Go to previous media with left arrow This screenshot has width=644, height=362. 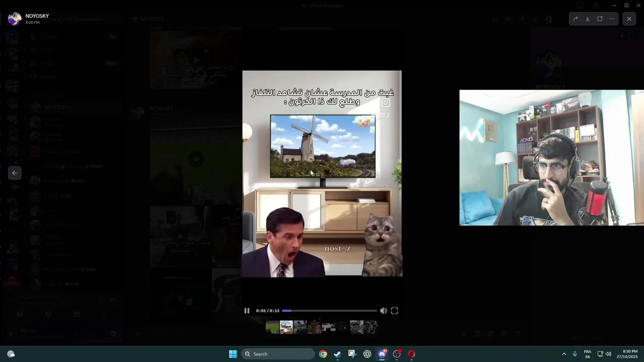[15, 173]
